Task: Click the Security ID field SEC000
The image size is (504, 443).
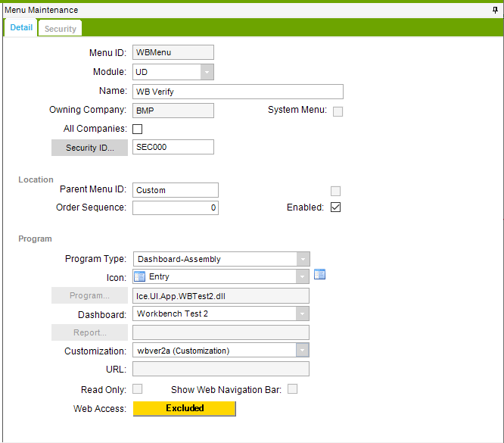Action: click(x=173, y=147)
